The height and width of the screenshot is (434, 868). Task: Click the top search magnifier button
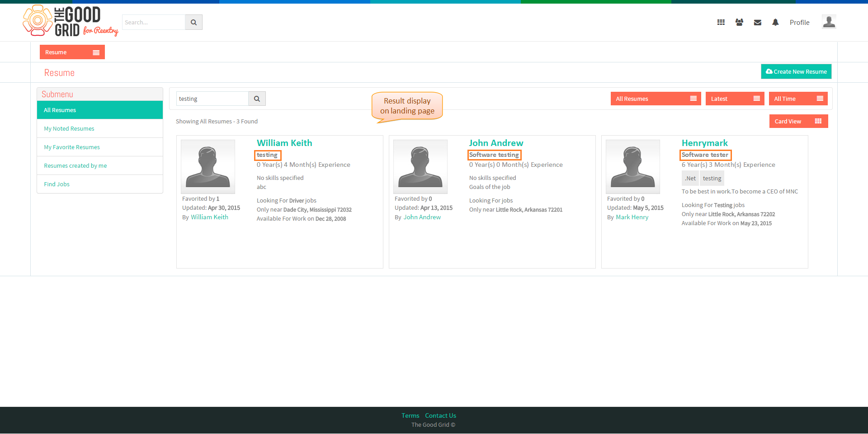[193, 22]
